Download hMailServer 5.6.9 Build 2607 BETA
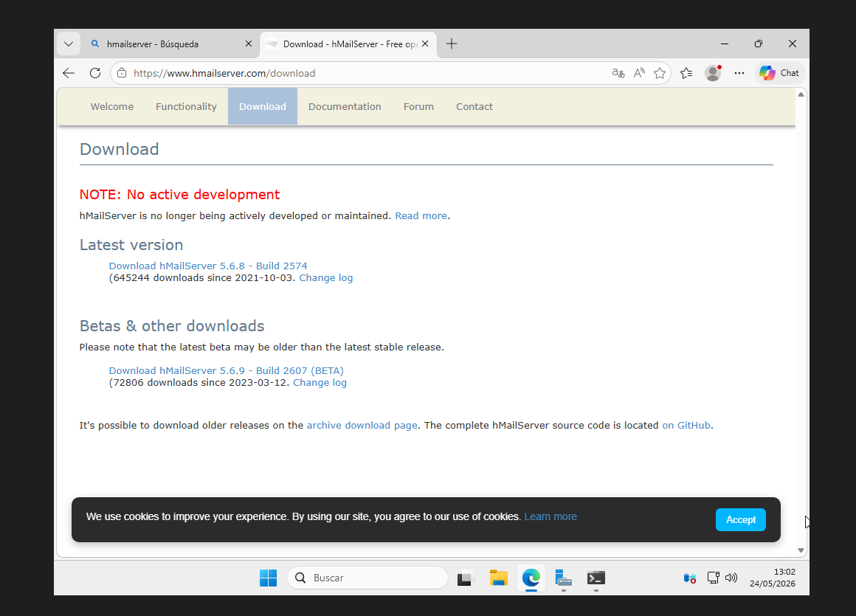This screenshot has width=856, height=616. 226,370
